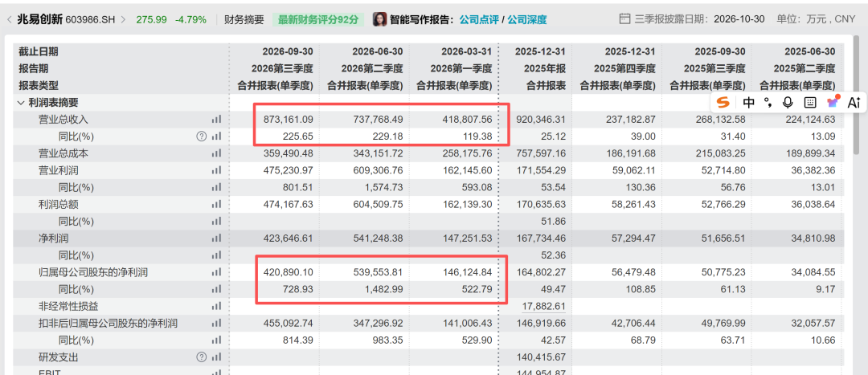868x375 pixels.
Task: Open chart icon of 同比 row below 营业利润
Action: pyautogui.click(x=216, y=187)
